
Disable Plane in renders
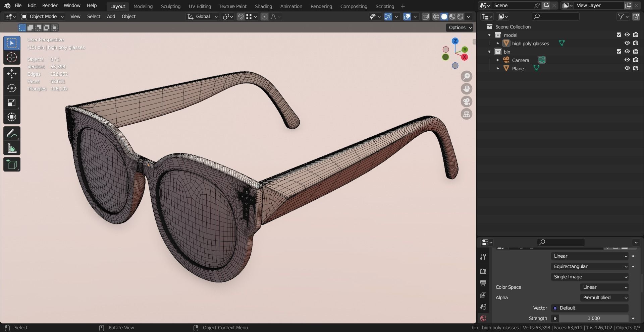636,68
